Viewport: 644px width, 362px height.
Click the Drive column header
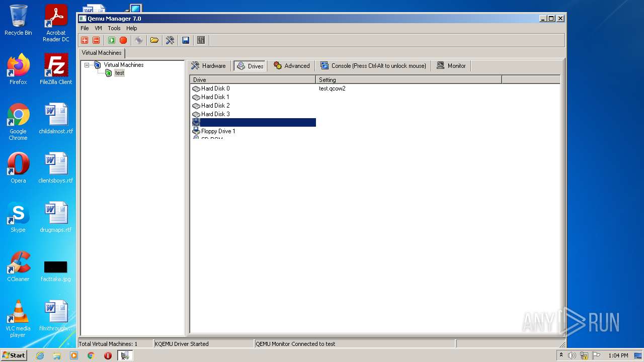tap(253, 79)
